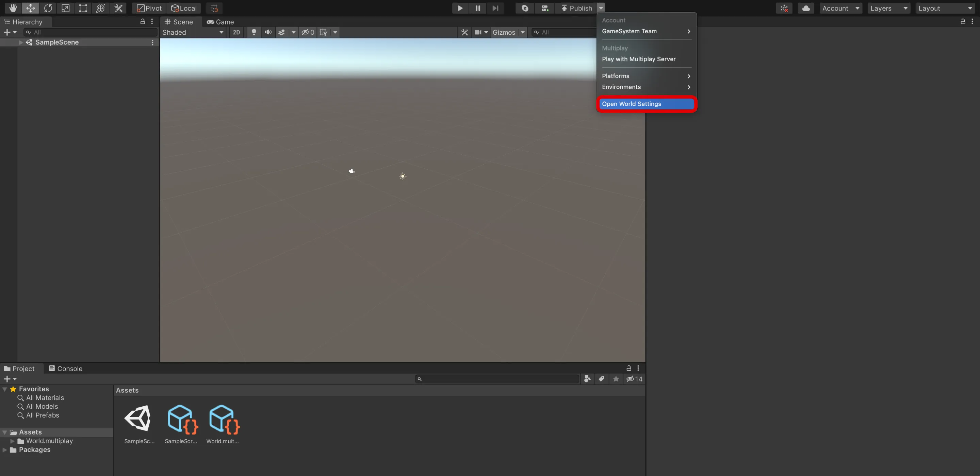Screen dimensions: 980x476
Task: Open the custom editor tools
Action: click(118, 8)
